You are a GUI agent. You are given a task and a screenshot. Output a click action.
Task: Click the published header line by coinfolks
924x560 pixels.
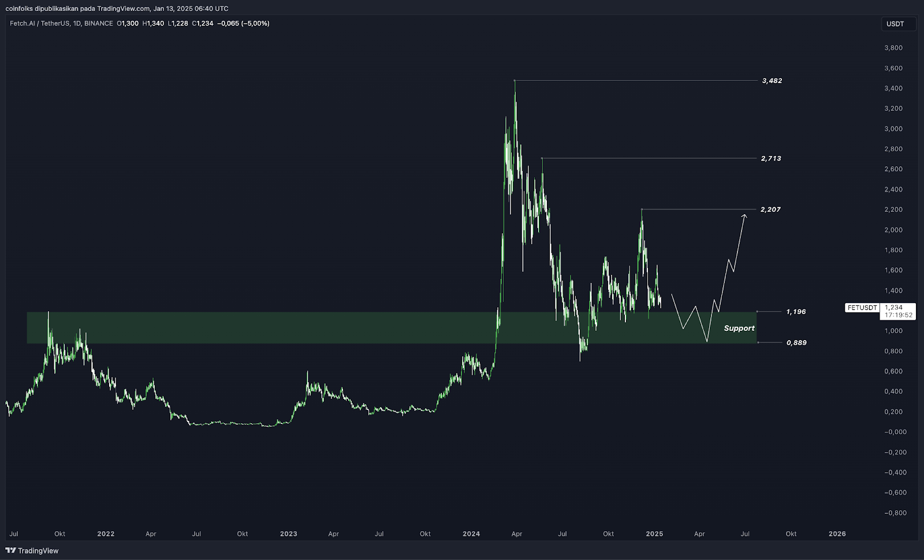[117, 9]
